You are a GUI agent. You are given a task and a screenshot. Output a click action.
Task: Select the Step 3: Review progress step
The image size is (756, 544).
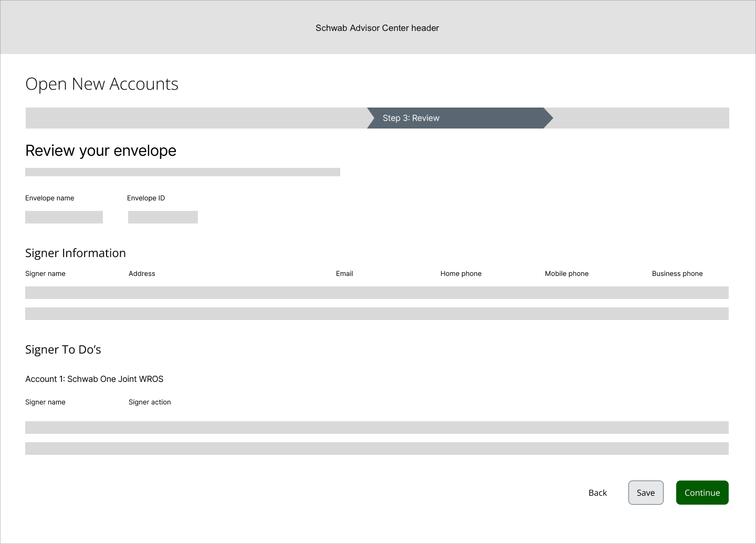460,118
